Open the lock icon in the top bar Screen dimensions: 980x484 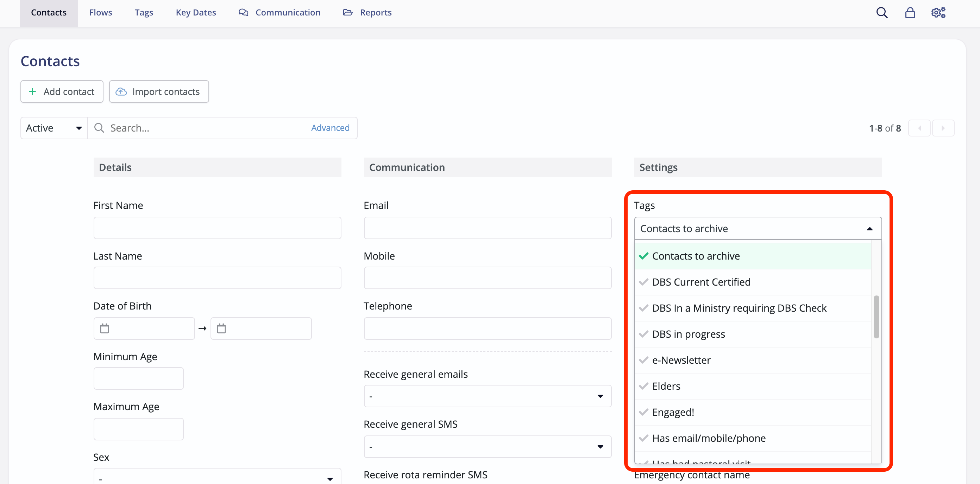pyautogui.click(x=910, y=12)
